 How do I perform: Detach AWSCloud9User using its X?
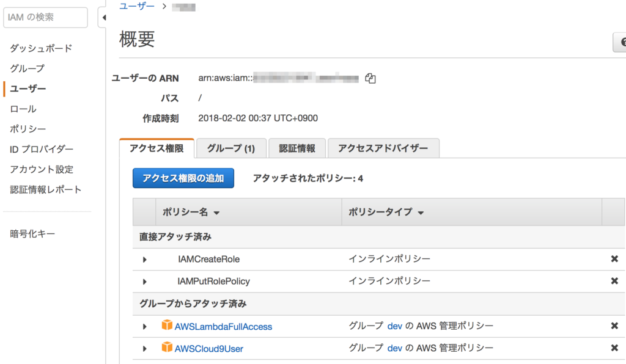[614, 348]
